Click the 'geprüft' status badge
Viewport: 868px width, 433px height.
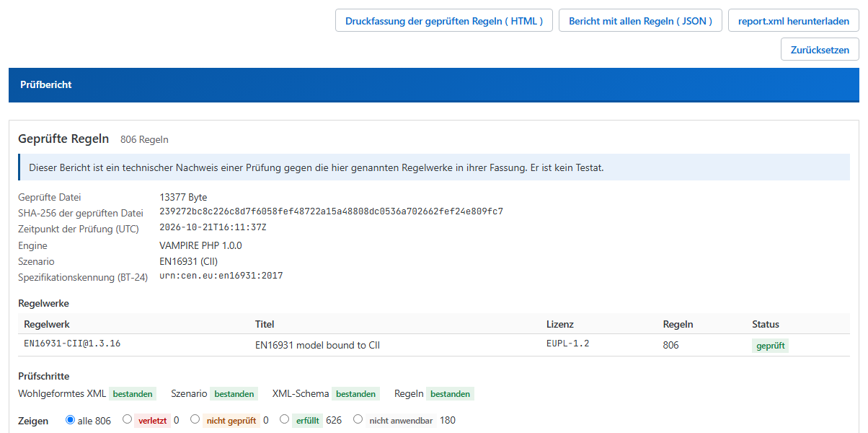pos(771,346)
